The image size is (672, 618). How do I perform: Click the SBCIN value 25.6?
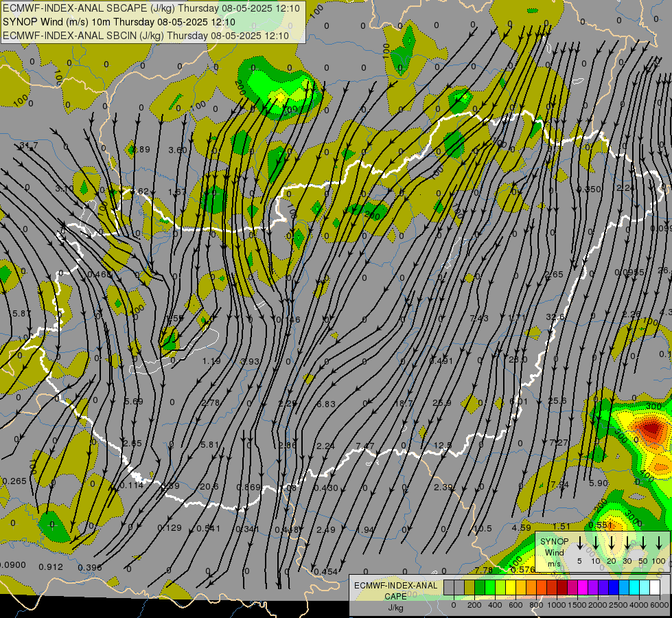point(557,400)
